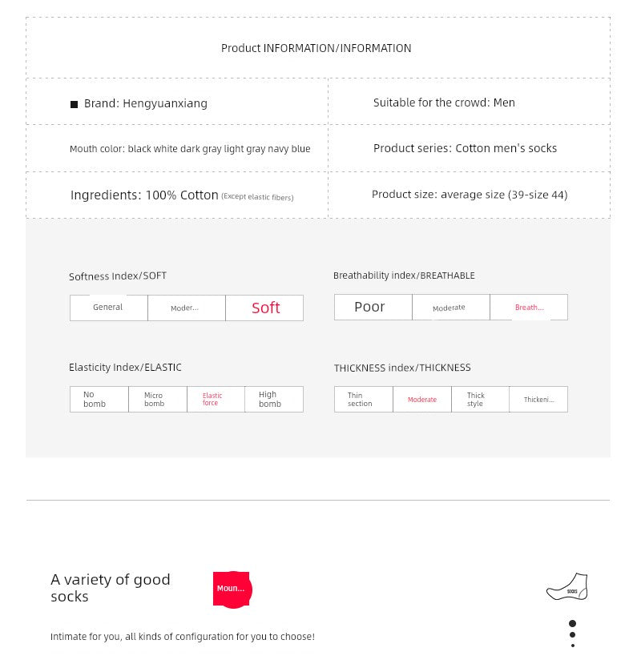Select Thin section thickness option
Screen dimensions: 633x672
point(363,399)
